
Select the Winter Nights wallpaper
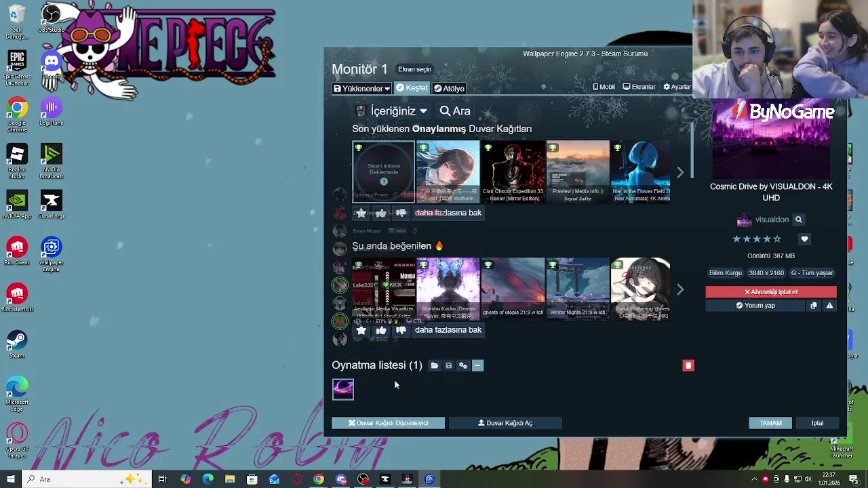[x=577, y=289]
